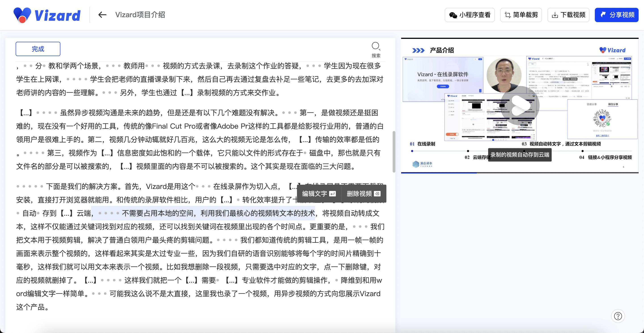Click the Vizard项目介绍 project title
The width and height of the screenshot is (644, 333).
coord(140,15)
